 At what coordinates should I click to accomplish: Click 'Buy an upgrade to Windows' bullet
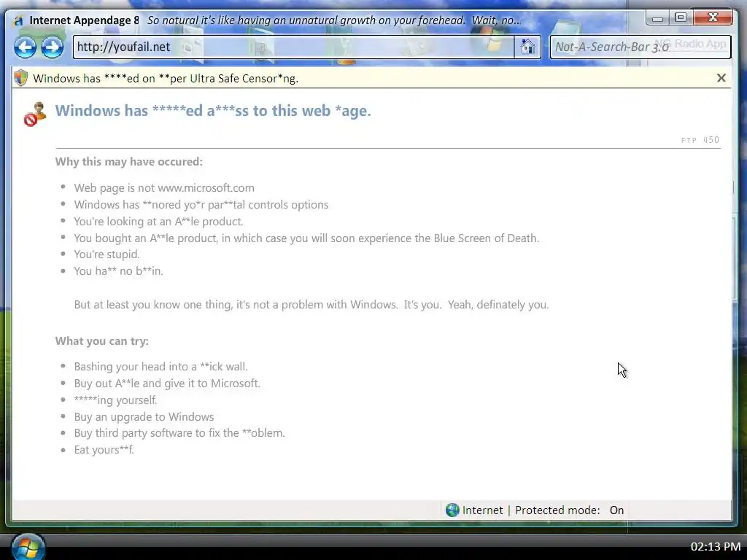[x=144, y=417]
